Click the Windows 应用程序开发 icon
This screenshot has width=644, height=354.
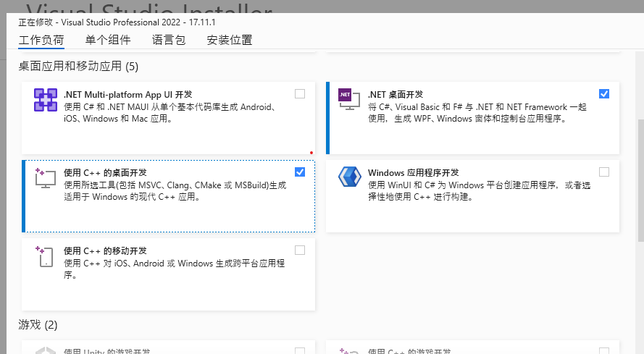click(349, 177)
